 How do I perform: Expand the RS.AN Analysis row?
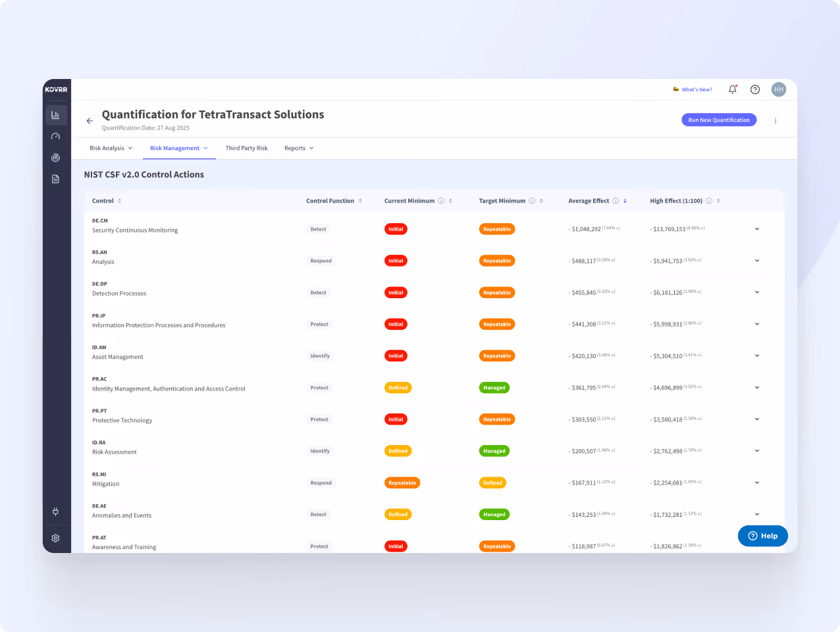click(757, 261)
